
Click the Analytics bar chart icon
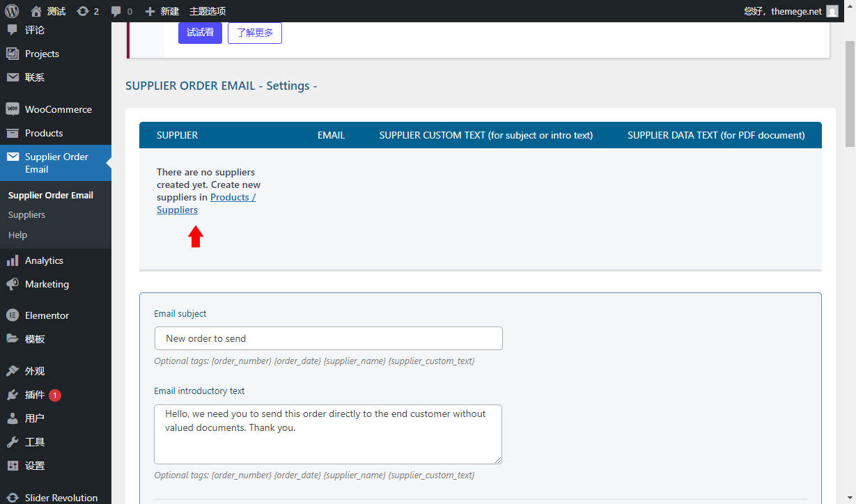click(12, 260)
